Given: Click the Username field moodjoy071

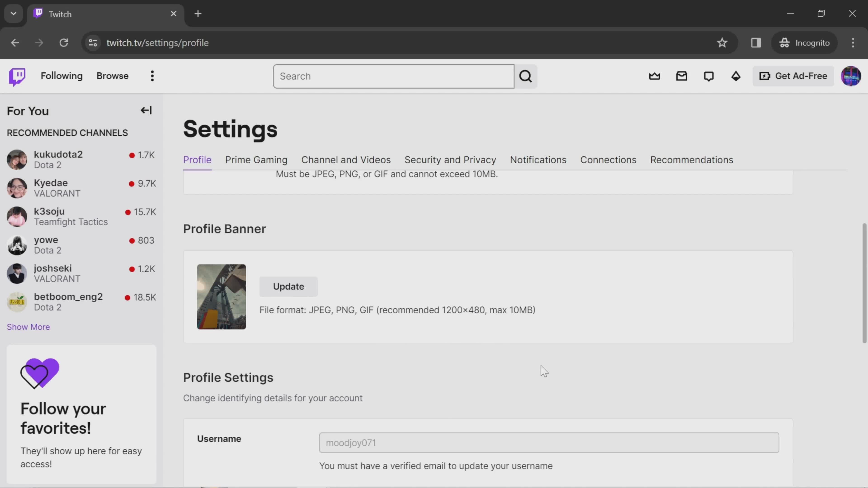Looking at the screenshot, I should [x=549, y=443].
